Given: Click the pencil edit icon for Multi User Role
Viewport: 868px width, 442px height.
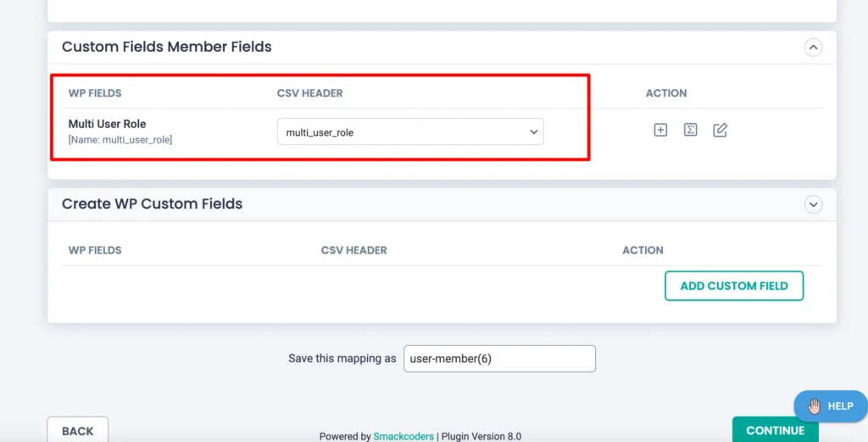Looking at the screenshot, I should point(720,130).
